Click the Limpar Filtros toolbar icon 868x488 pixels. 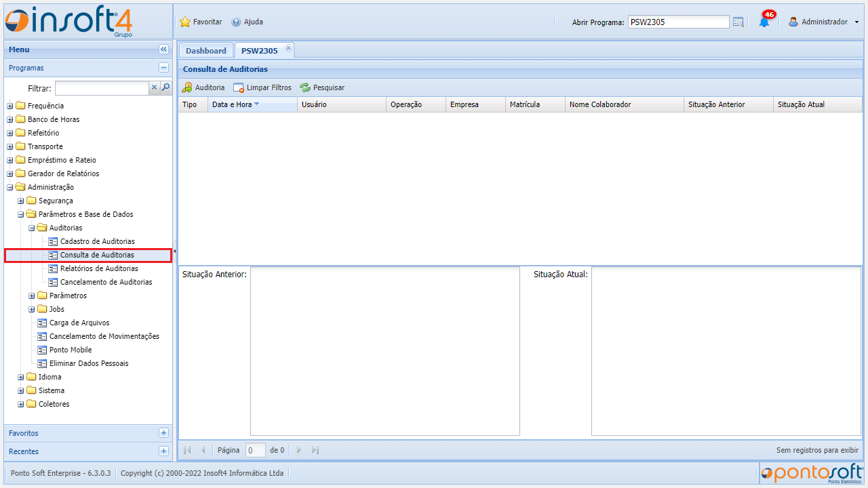(239, 87)
